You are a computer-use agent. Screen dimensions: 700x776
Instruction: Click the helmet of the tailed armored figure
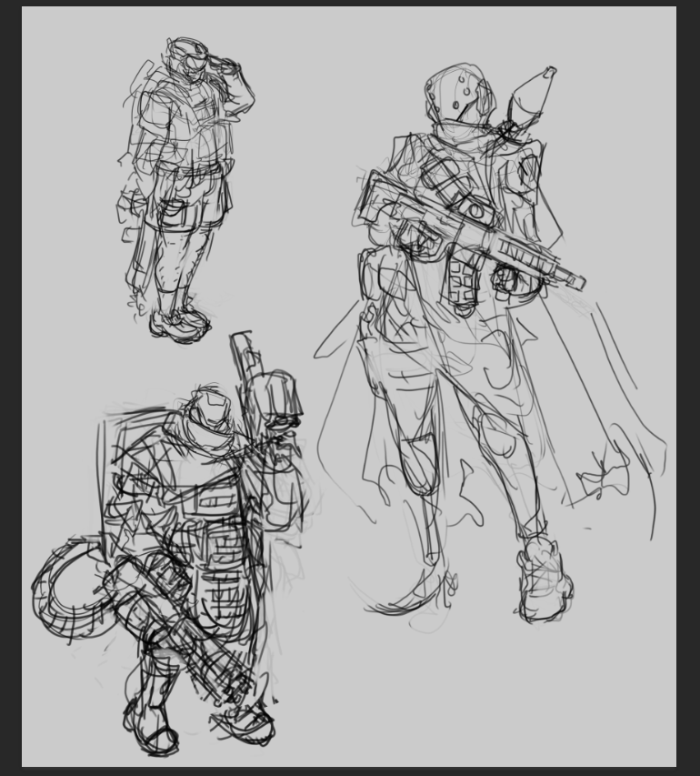tap(212, 408)
